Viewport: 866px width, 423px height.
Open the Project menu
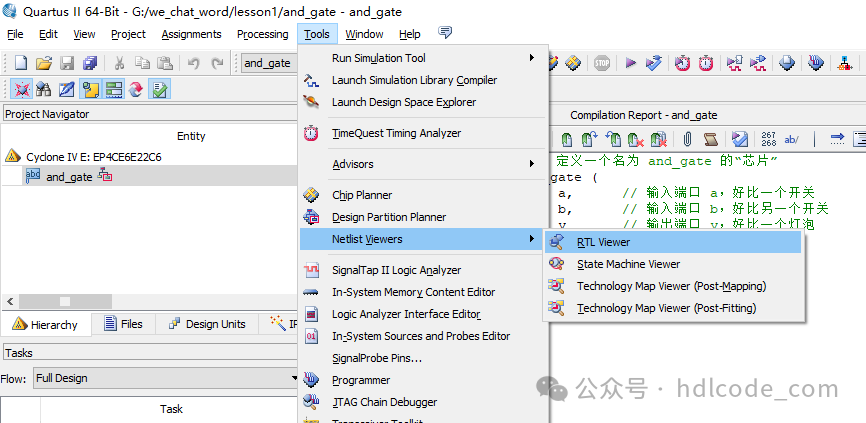(x=128, y=34)
